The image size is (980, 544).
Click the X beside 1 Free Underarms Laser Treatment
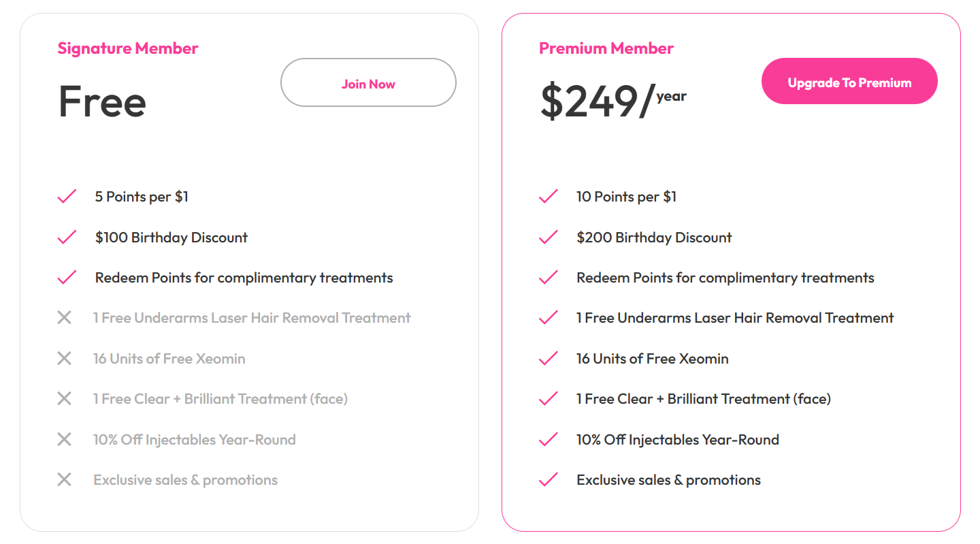coord(65,317)
